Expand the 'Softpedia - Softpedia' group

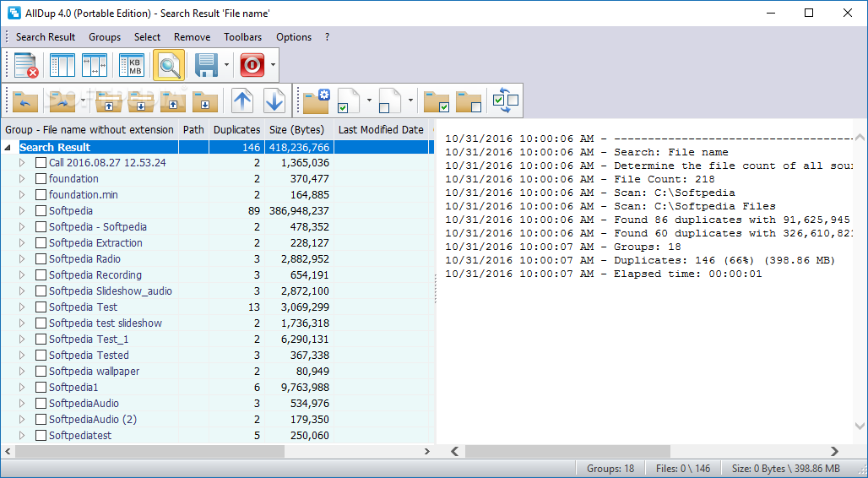tap(22, 227)
